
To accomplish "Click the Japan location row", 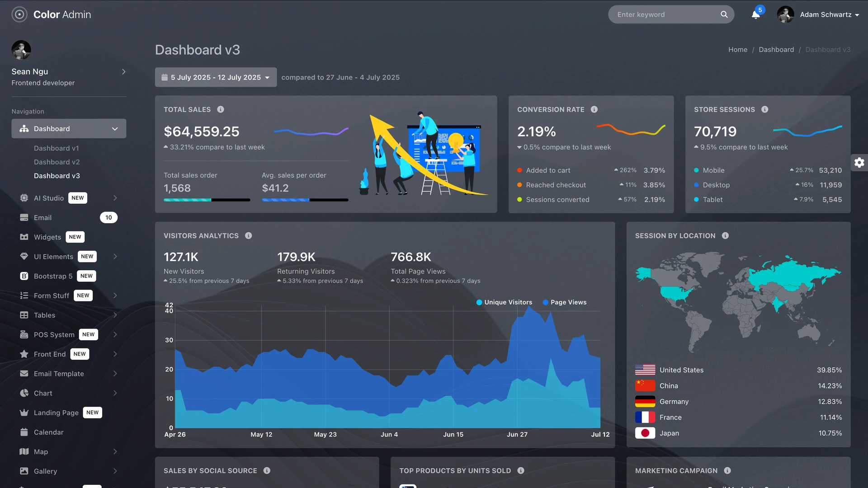I will [x=738, y=433].
